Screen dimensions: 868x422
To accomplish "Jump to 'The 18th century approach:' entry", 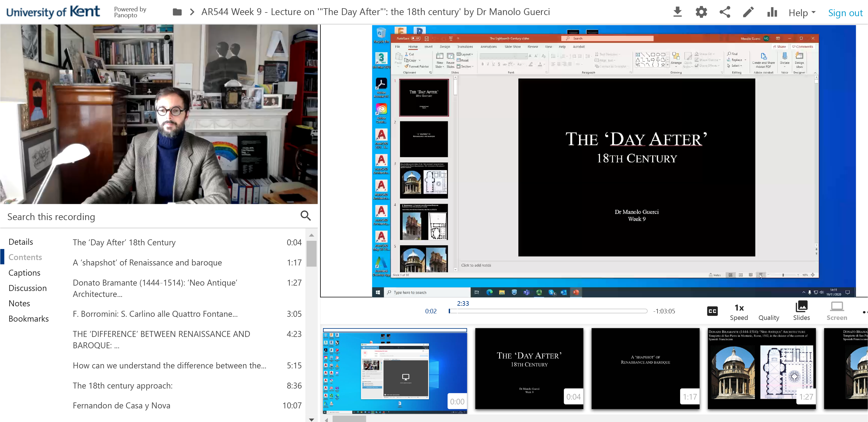I will [x=123, y=386].
